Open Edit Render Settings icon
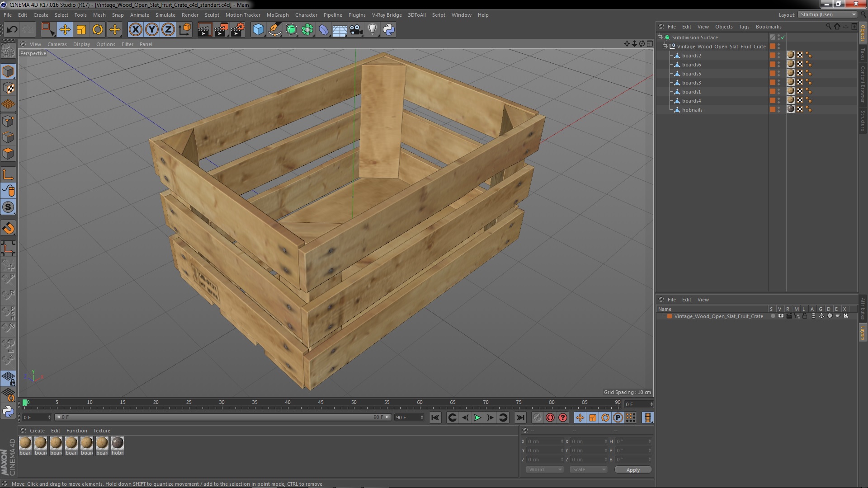 point(238,30)
